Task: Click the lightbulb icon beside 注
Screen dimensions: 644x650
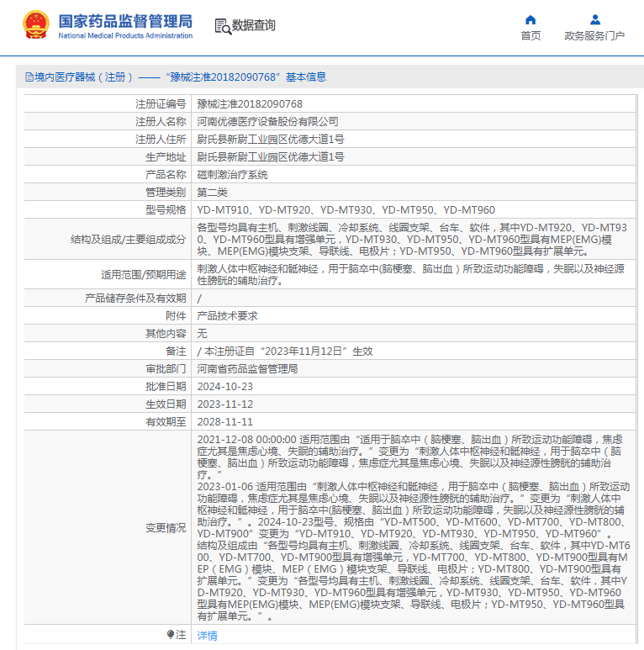Action: click(171, 634)
